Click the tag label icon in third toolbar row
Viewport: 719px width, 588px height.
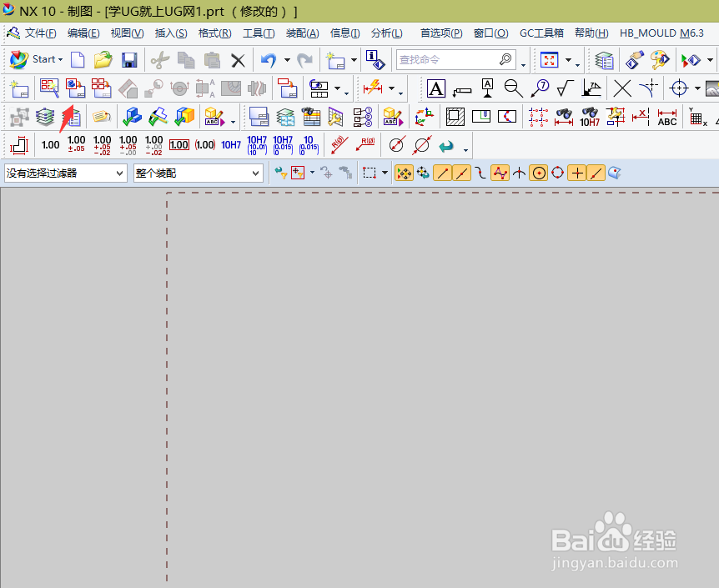[101, 117]
